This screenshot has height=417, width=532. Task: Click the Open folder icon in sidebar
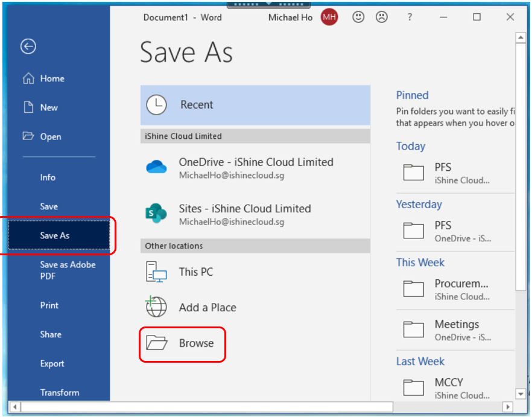click(28, 136)
